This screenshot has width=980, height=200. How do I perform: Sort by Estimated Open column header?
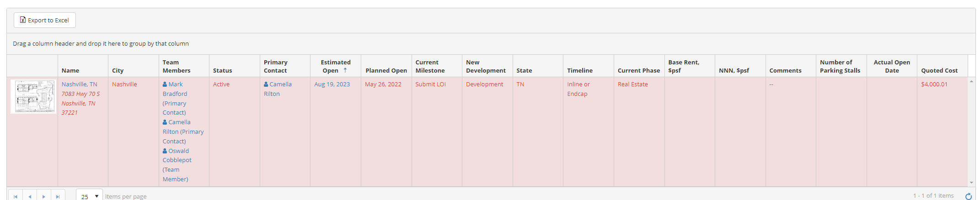pos(335,66)
